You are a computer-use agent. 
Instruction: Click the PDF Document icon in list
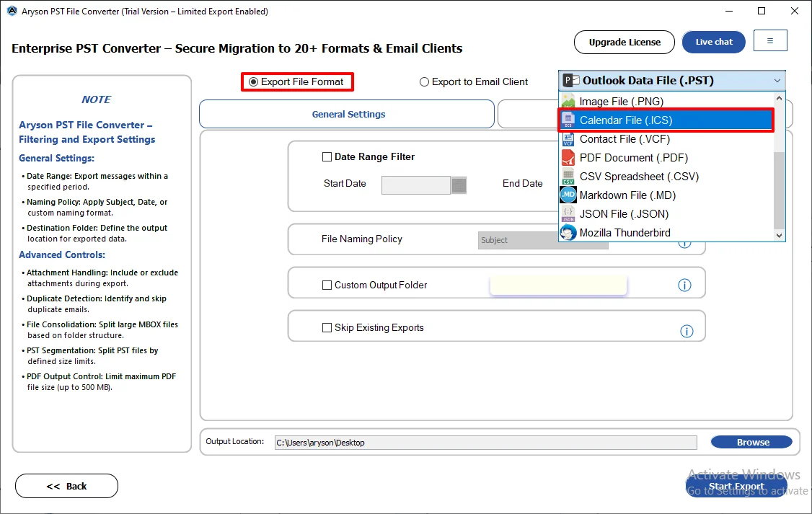point(568,157)
